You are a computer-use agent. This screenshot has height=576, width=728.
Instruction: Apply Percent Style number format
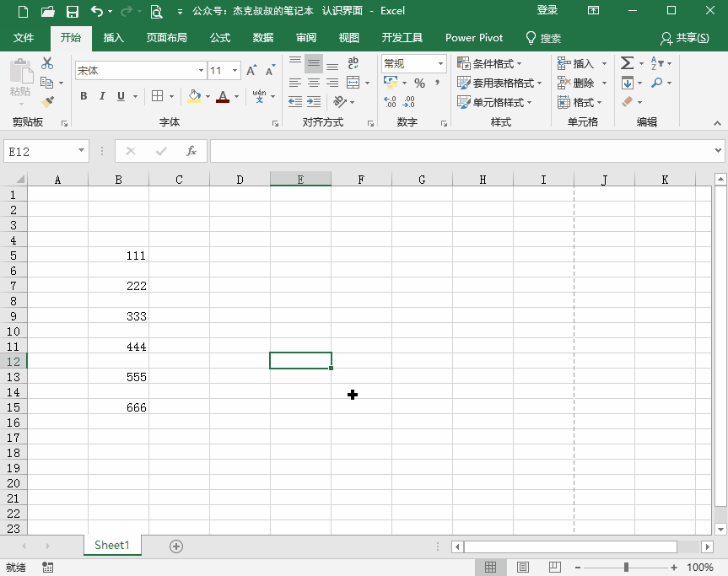click(x=419, y=83)
